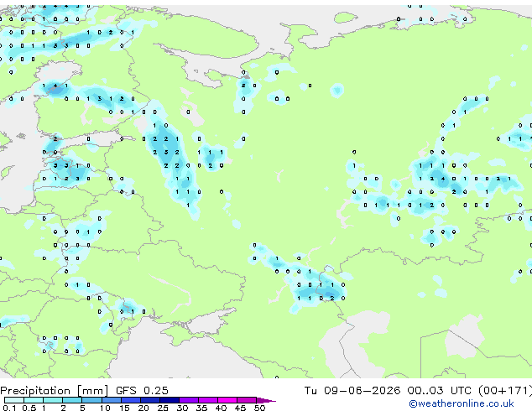Select the 25–30 mm dark blue swatch
The image size is (532, 411).
click(169, 400)
